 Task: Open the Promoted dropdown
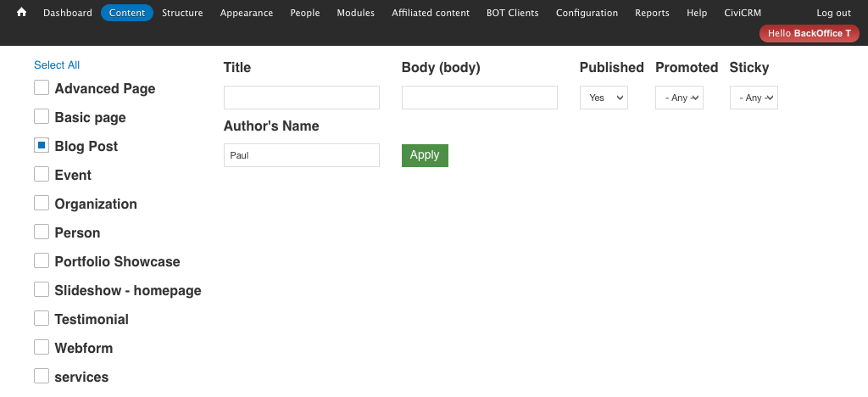(679, 98)
